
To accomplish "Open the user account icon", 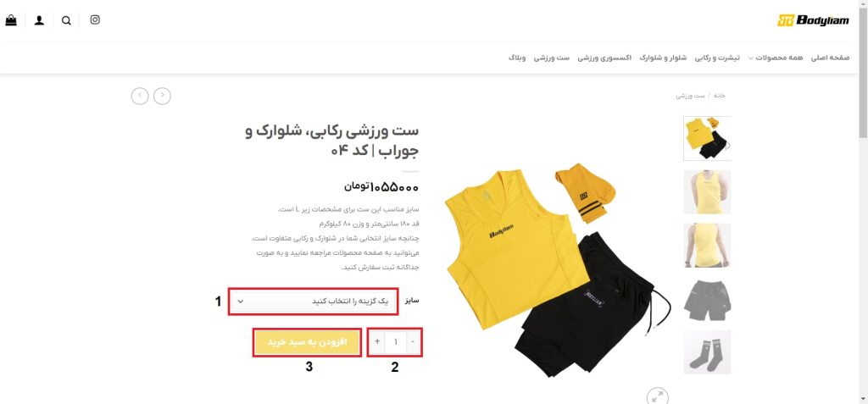I will point(39,20).
